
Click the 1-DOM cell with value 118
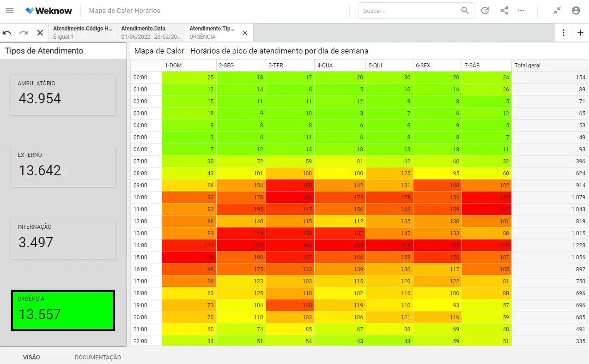tap(189, 257)
